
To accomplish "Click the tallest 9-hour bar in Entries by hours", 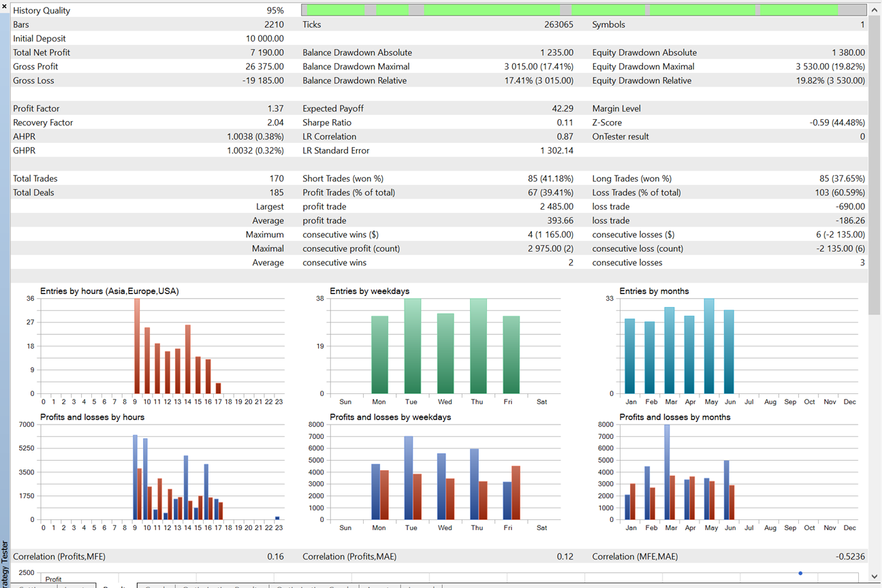I will (136, 346).
